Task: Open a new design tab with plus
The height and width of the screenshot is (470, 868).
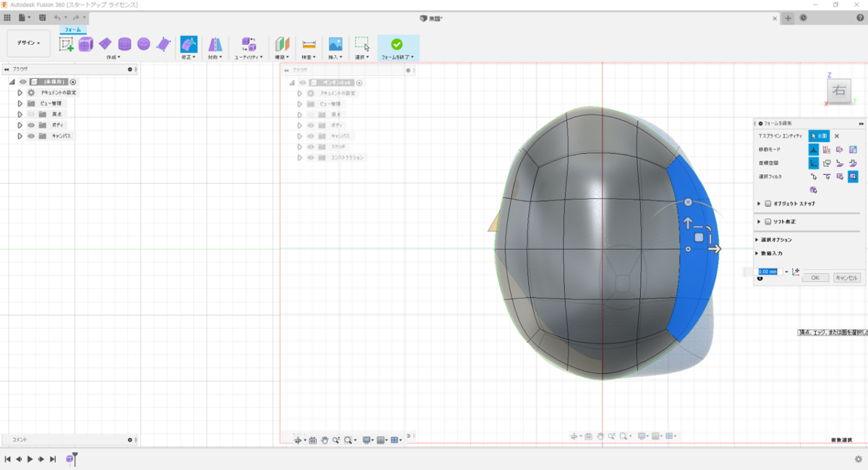Action: [x=788, y=18]
